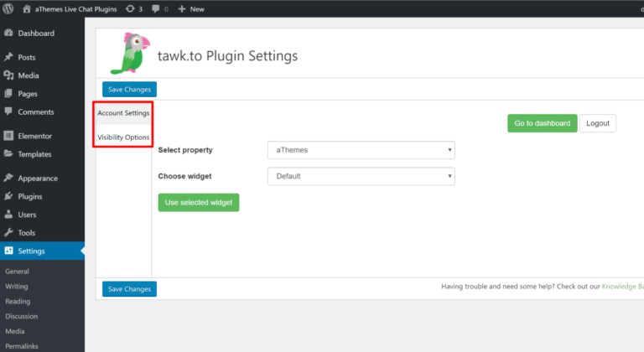Click the Settings sliders icon

point(8,251)
